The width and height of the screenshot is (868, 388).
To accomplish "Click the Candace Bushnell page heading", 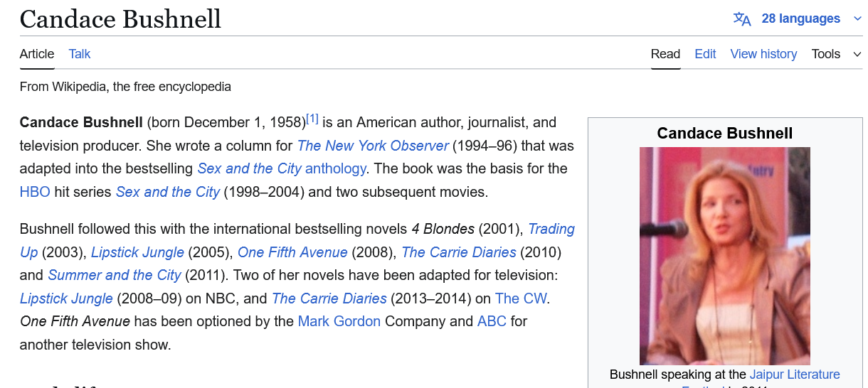I will click(120, 18).
